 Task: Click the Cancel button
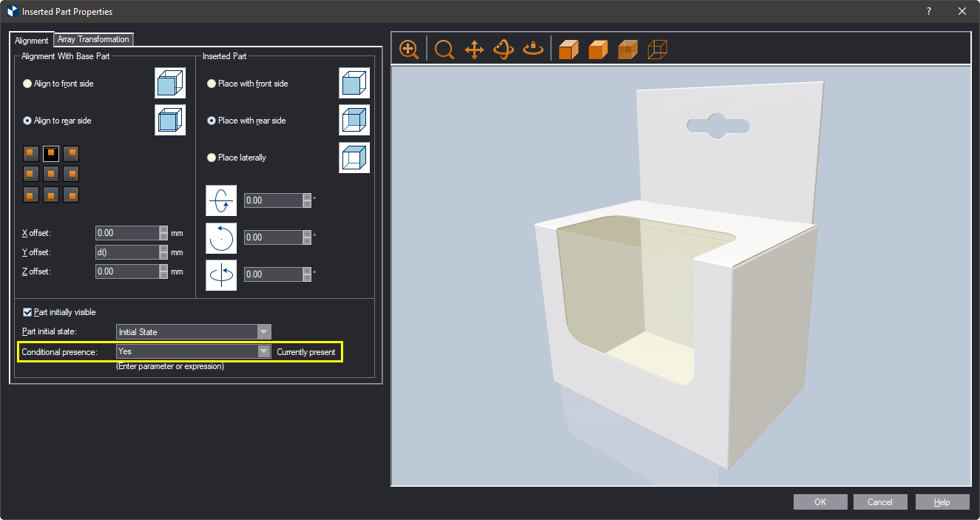tap(881, 502)
